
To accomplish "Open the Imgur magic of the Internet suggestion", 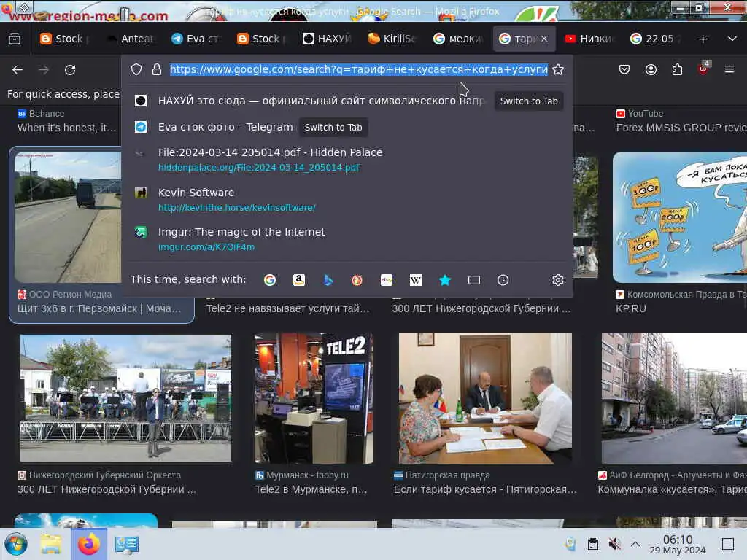I will tap(347, 239).
